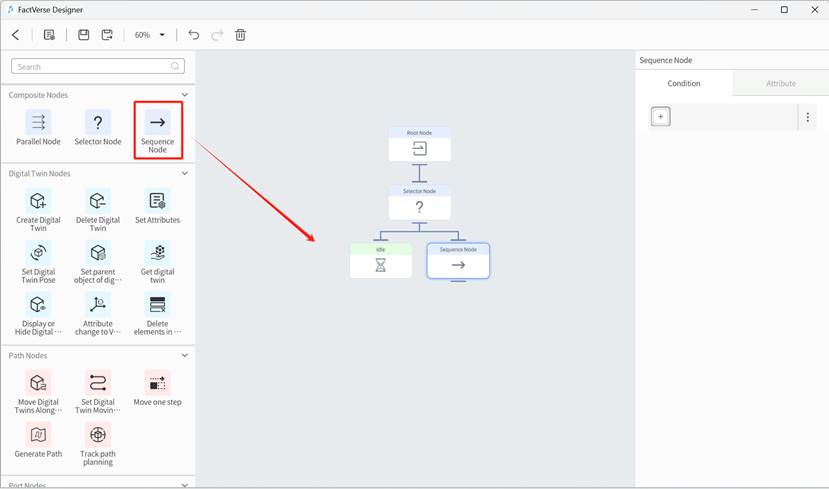Screen dimensions: 829x489
Task: Switch to the Attribute tab
Action: [x=780, y=83]
